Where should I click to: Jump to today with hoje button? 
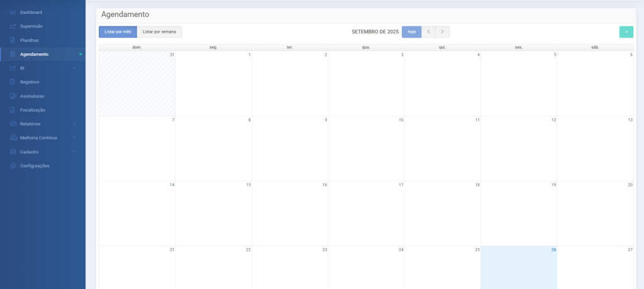click(x=411, y=32)
